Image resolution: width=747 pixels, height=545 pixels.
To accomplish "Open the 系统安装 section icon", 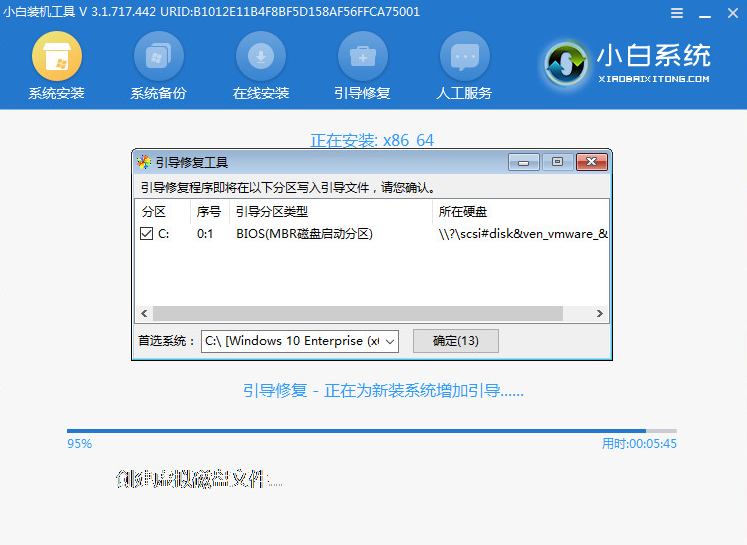I will (57, 56).
